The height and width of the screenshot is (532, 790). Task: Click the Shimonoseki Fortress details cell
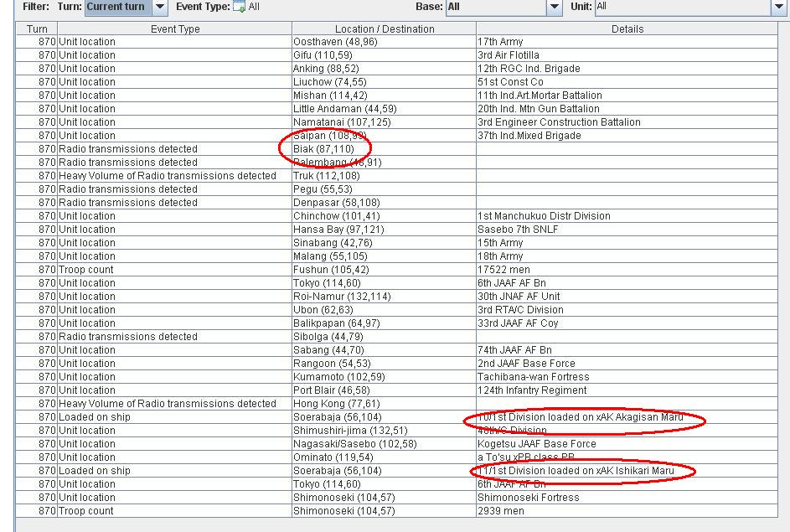627,498
